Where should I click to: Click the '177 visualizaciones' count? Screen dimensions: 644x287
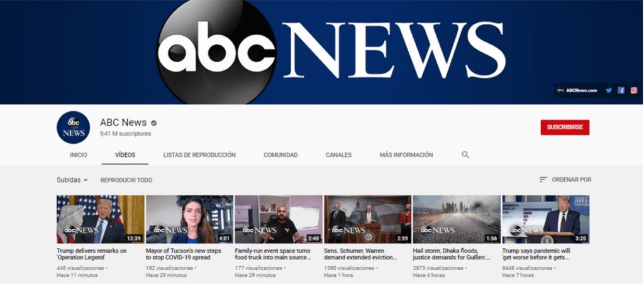click(258, 268)
